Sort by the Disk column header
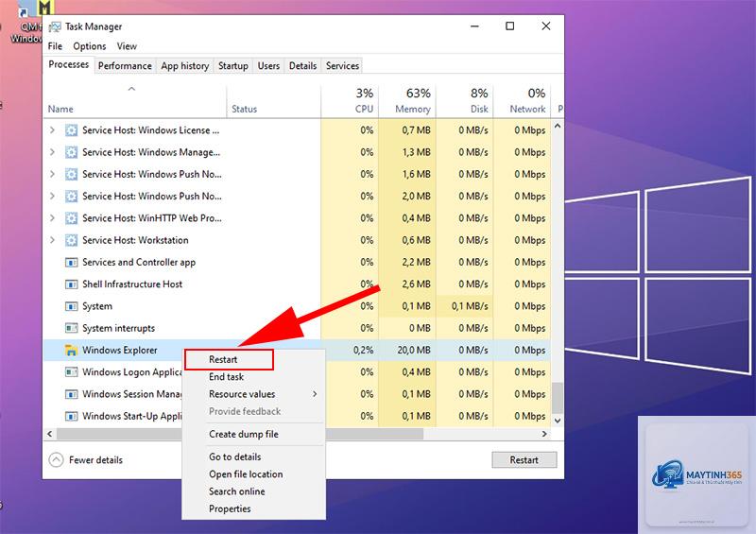Screen dimensions: 756x534 coord(465,101)
